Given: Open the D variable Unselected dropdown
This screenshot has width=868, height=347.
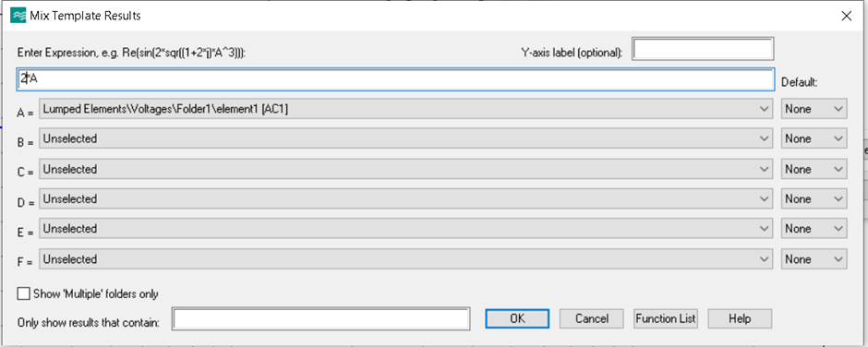Looking at the screenshot, I should coord(405,199).
